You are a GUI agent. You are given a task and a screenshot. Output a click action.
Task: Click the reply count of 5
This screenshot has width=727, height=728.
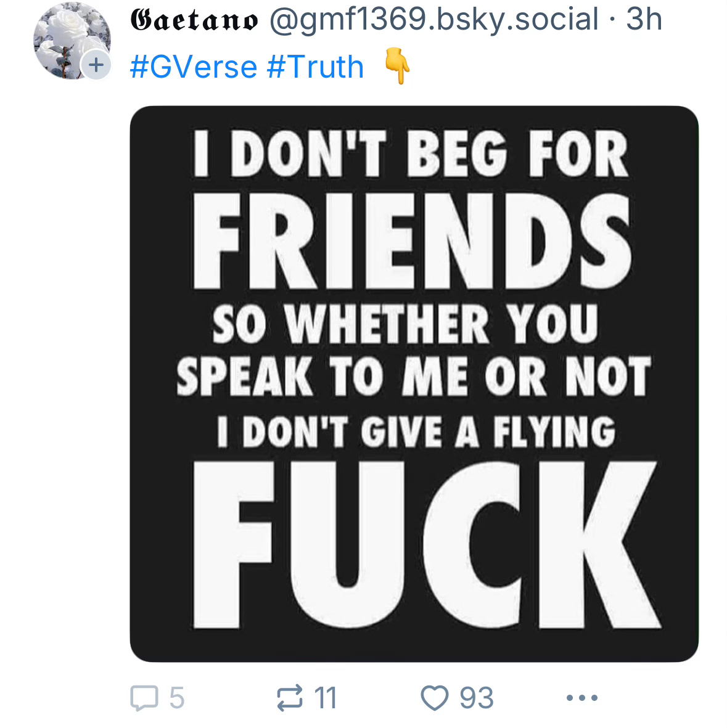tap(177, 698)
